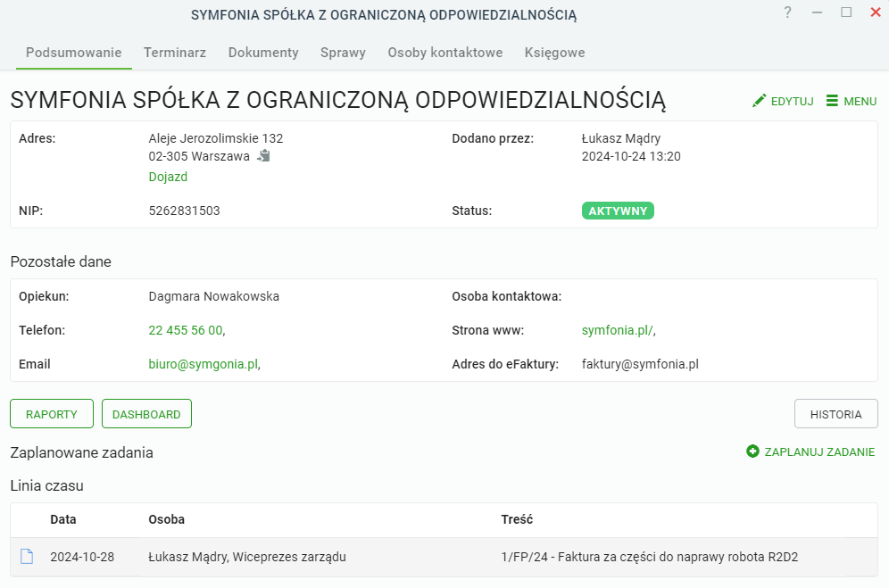Click the EDYTUJ label
The height and width of the screenshot is (588, 889).
[x=792, y=102]
